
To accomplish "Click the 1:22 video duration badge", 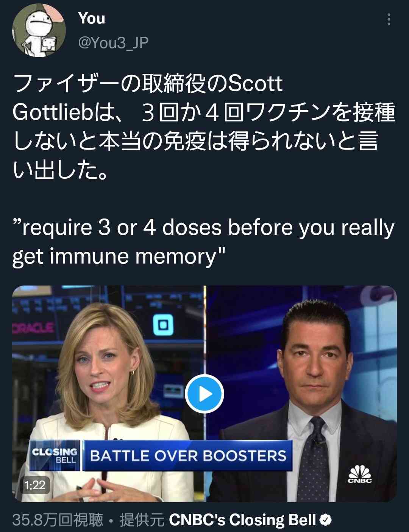I will [x=35, y=485].
